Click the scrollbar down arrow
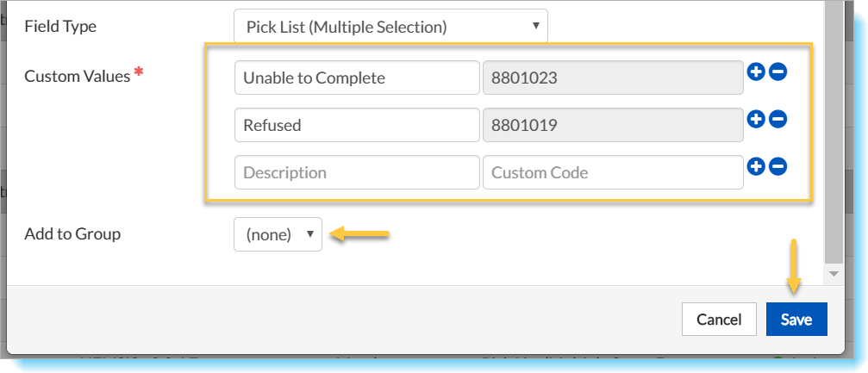This screenshot has width=868, height=373. tap(834, 273)
